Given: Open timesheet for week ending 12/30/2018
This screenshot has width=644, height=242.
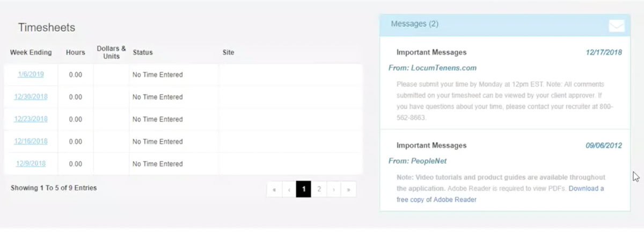Looking at the screenshot, I should tap(31, 97).
